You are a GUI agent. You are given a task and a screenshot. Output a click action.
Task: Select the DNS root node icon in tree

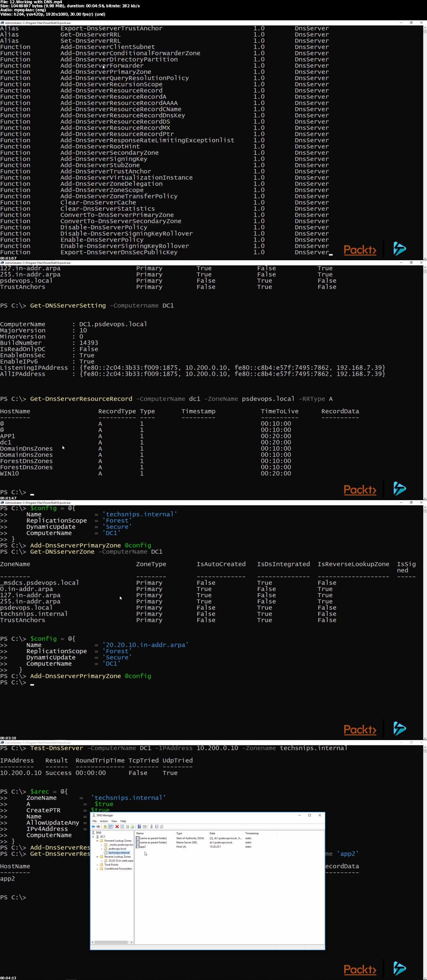94,833
